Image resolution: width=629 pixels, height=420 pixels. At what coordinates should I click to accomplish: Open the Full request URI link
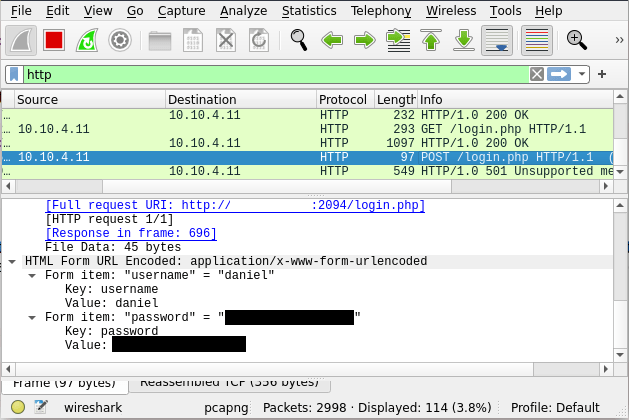click(235, 205)
